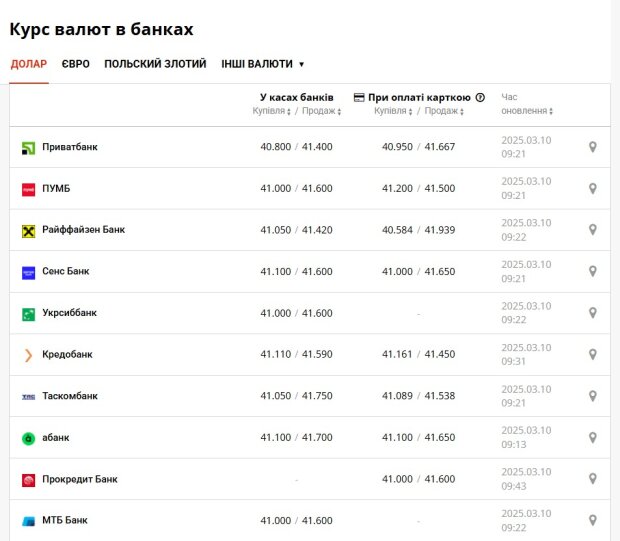Viewport: 620px width, 541px height.
Task: Show Райффайзен Банк branches via pin icon
Action: click(592, 230)
